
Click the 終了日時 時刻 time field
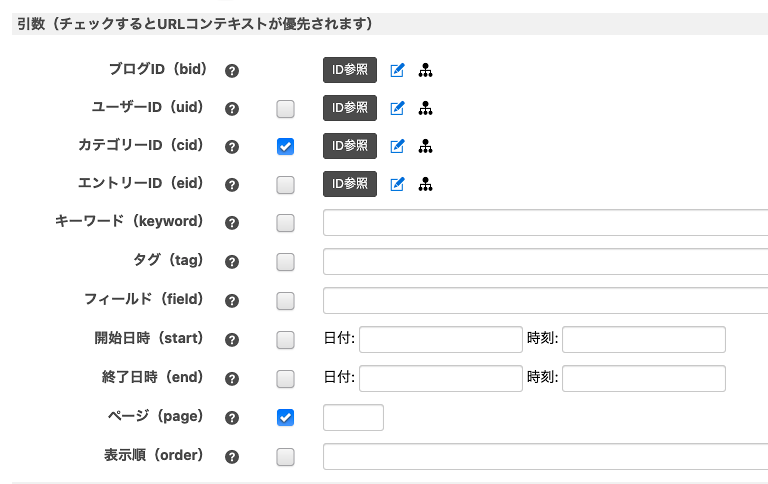click(643, 379)
